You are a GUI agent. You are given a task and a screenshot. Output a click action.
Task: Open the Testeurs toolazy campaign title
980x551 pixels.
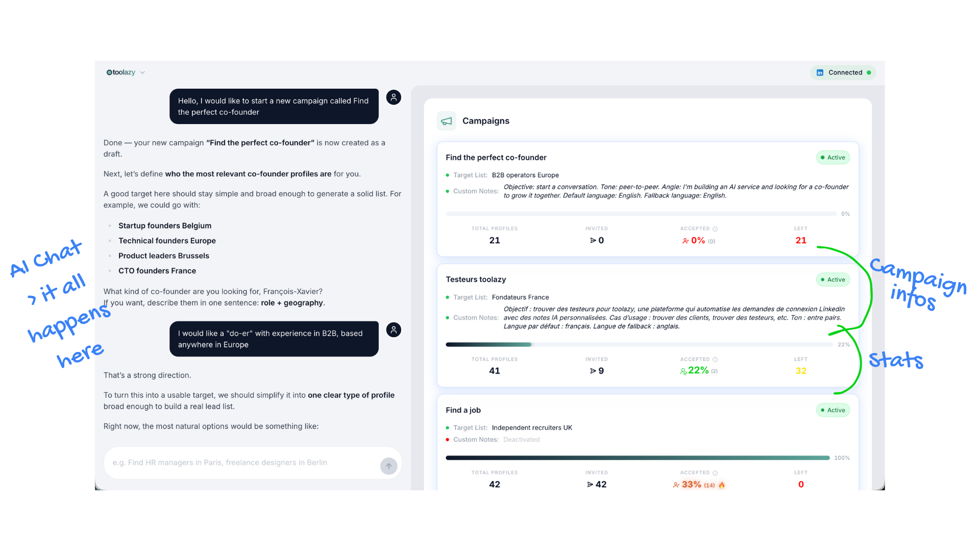(475, 280)
